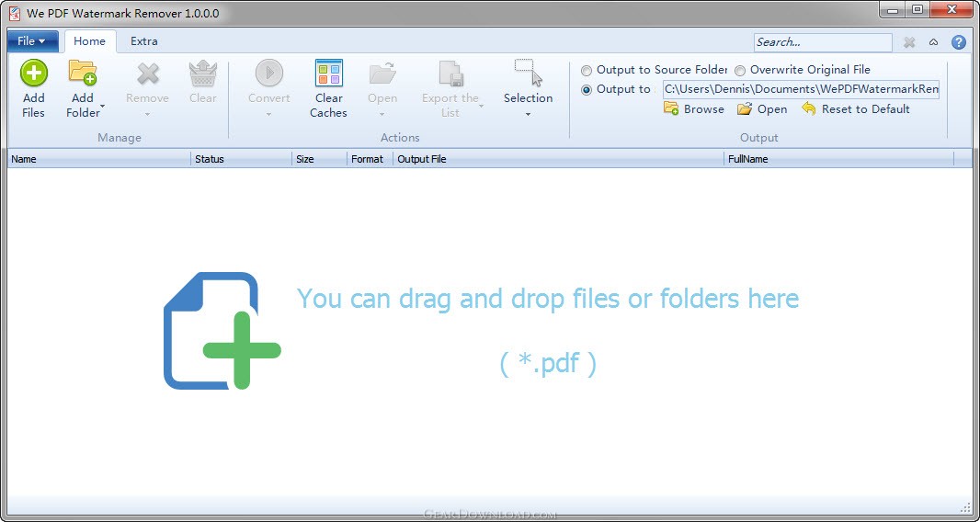980x522 pixels.
Task: Open the output folder via Open icon
Action: tap(745, 108)
